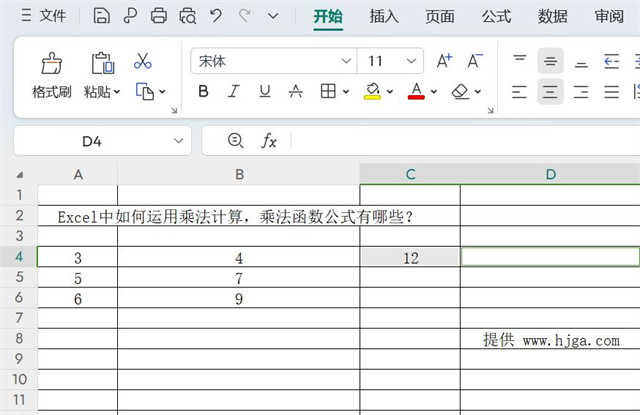This screenshot has width=640, height=415.
Task: Switch to the 公式 tab
Action: click(496, 17)
